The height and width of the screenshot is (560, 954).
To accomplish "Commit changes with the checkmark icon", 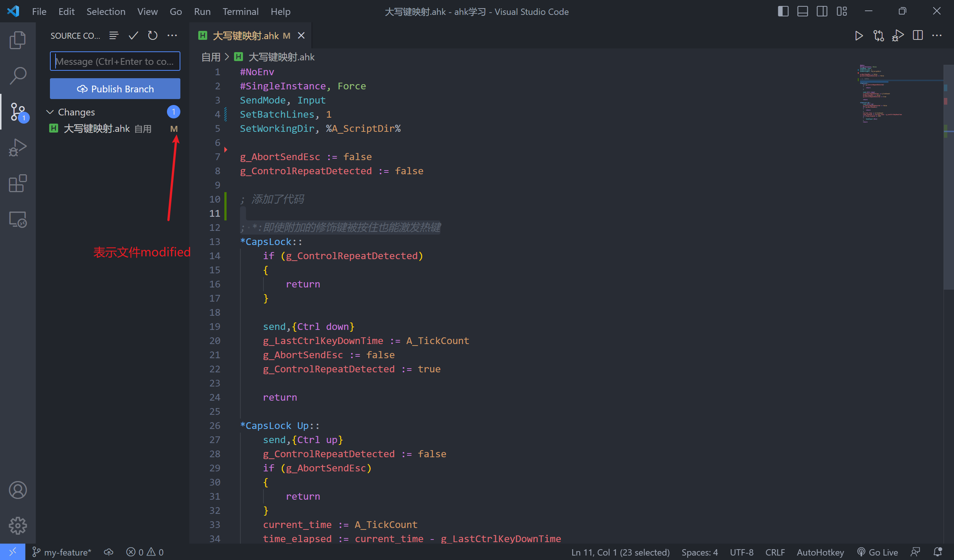I will [x=133, y=35].
